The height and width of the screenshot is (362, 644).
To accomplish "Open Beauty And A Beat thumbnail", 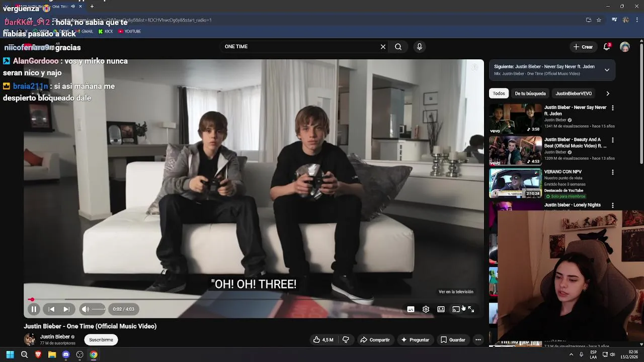I will [x=516, y=151].
